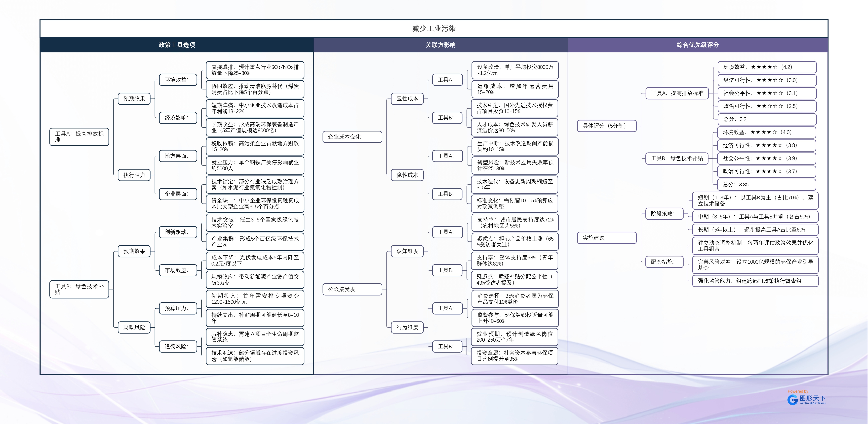
Task: Click the 公众接受度 node
Action: pyautogui.click(x=352, y=289)
